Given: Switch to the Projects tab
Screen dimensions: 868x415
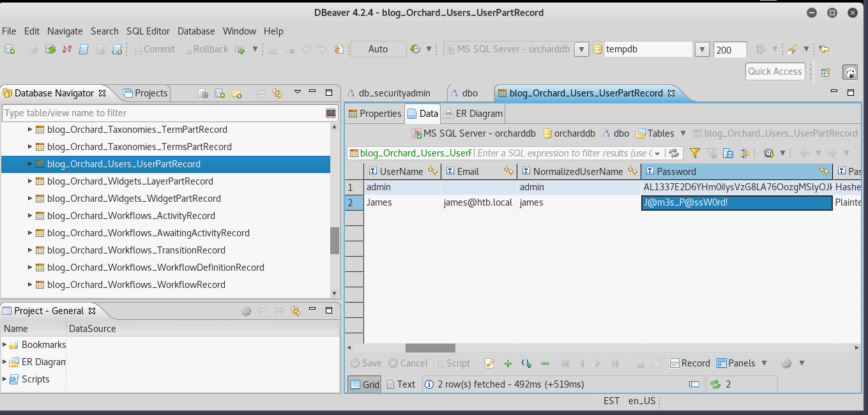Looking at the screenshot, I should coord(145,93).
